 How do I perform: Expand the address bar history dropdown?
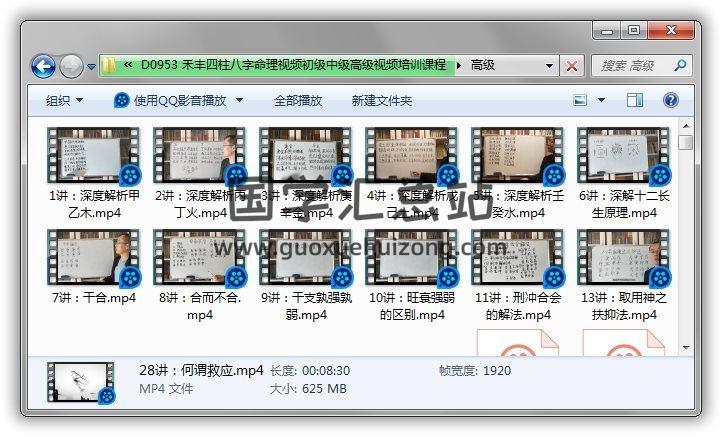(x=549, y=66)
